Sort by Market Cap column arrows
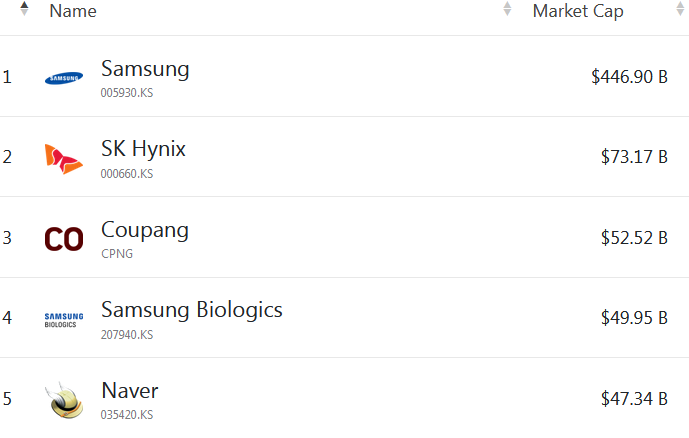The width and height of the screenshot is (689, 438). (680, 10)
